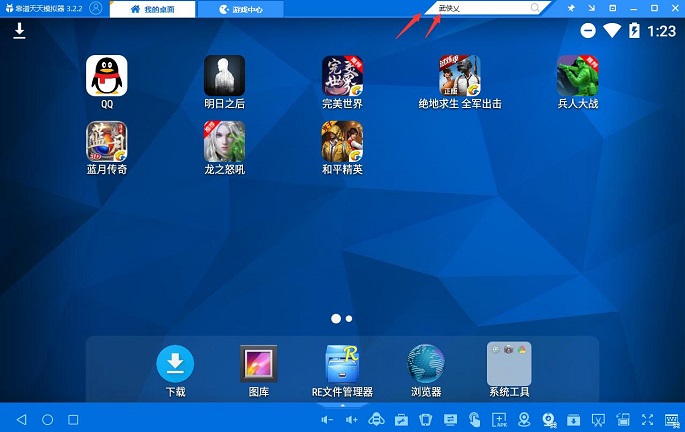Launch 和平精英 game
The width and height of the screenshot is (685, 432).
pyautogui.click(x=342, y=142)
